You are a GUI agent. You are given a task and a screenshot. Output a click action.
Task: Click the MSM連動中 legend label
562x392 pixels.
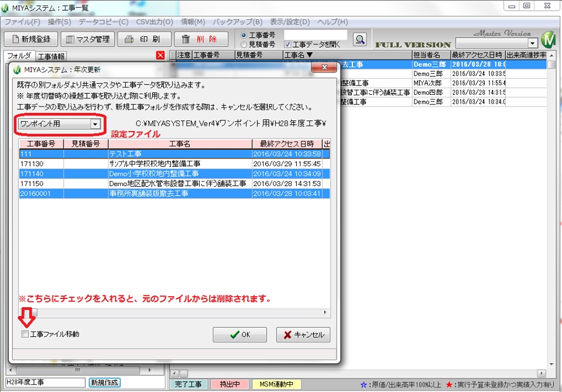pyautogui.click(x=276, y=384)
